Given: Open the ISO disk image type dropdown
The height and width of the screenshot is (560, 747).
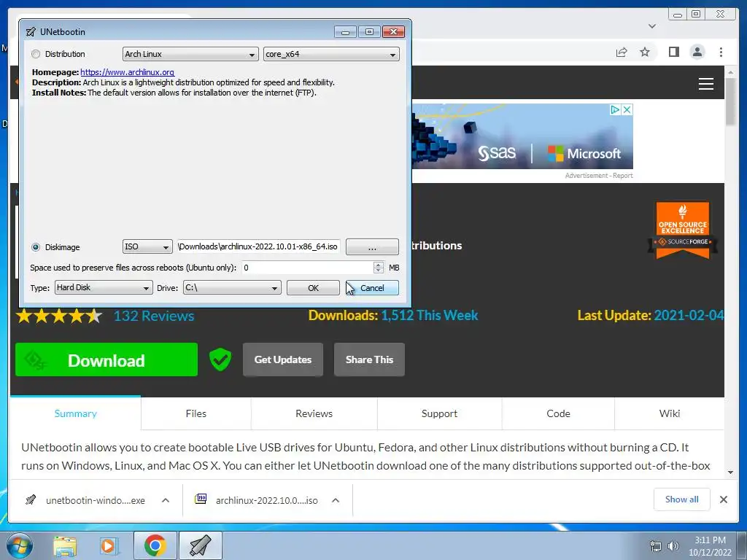Looking at the screenshot, I should pos(147,246).
